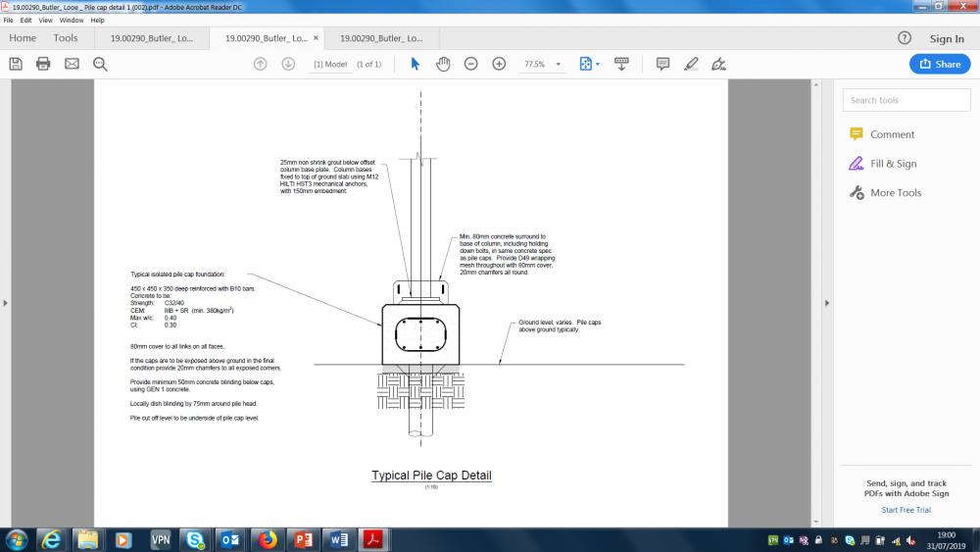
Task: Zoom in with plus icon
Action: click(x=499, y=64)
